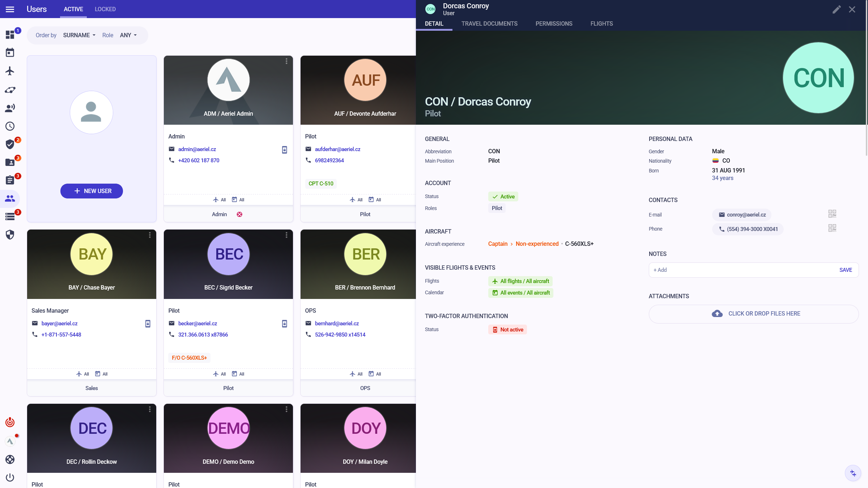This screenshot has width=868, height=488.
Task: Click the clock sidebar icon
Action: [x=10, y=126]
